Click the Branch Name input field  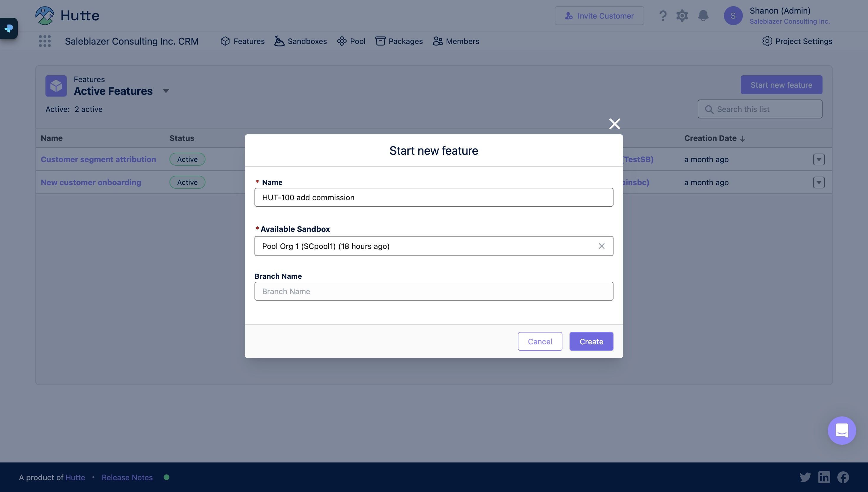[x=434, y=291]
